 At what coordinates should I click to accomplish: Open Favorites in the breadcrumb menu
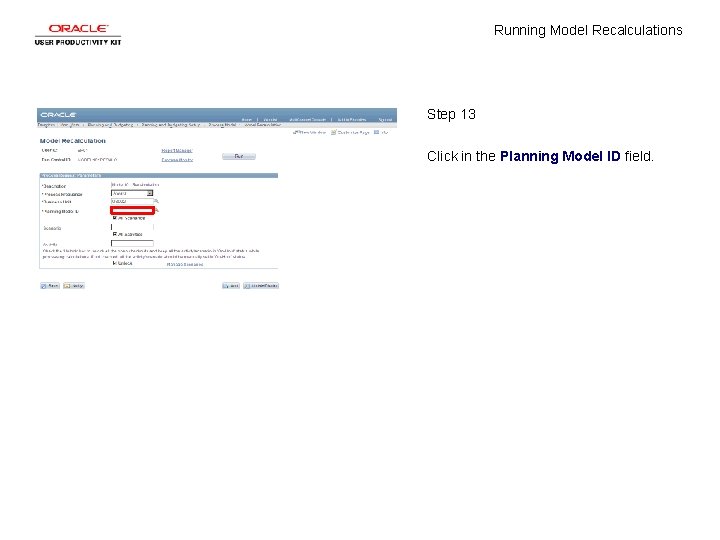pos(46,125)
